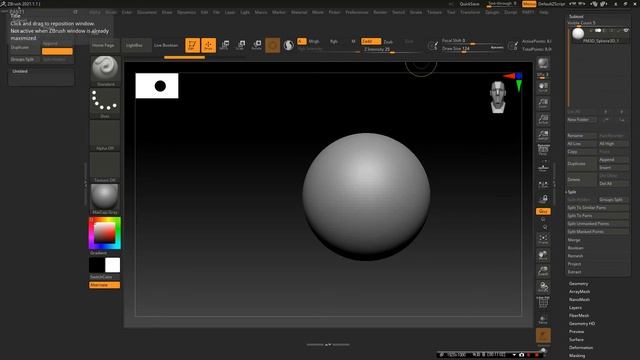Open the MatCap Gray material picker

pos(105,199)
